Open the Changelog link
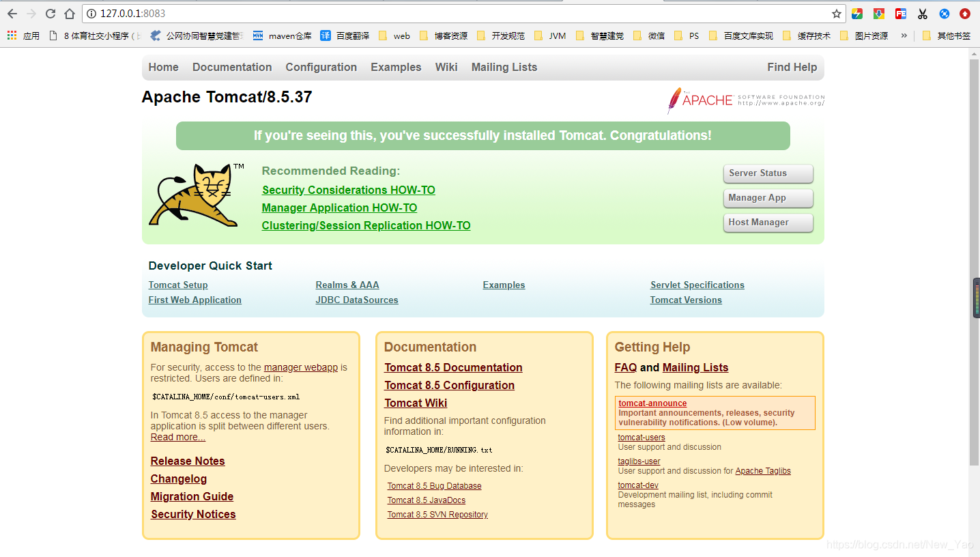The image size is (980, 557). click(x=179, y=479)
